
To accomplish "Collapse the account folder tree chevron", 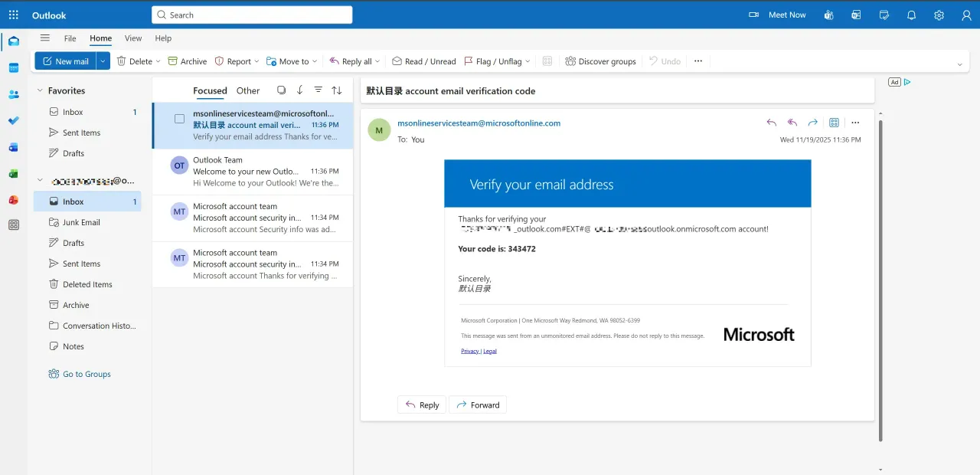I will [x=40, y=181].
